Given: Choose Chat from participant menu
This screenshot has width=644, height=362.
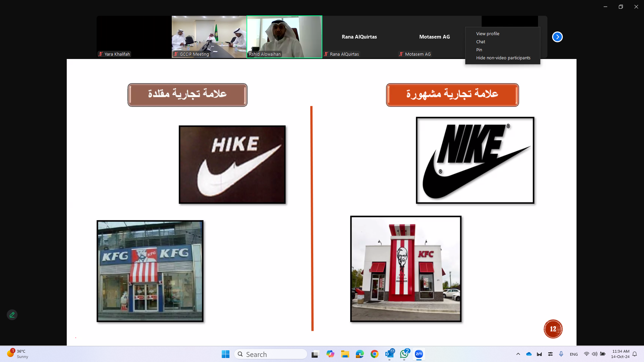Looking at the screenshot, I should pyautogui.click(x=481, y=42).
